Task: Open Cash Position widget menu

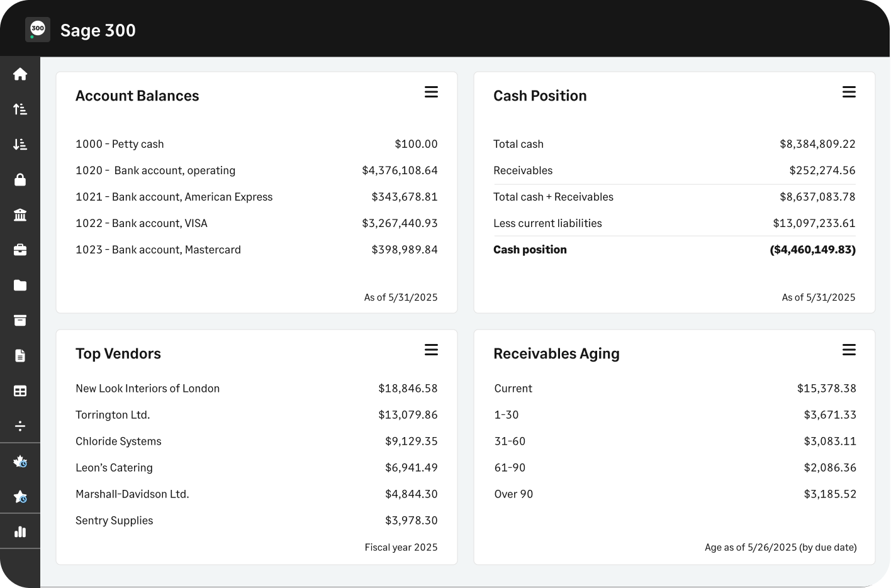Action: coord(849,92)
